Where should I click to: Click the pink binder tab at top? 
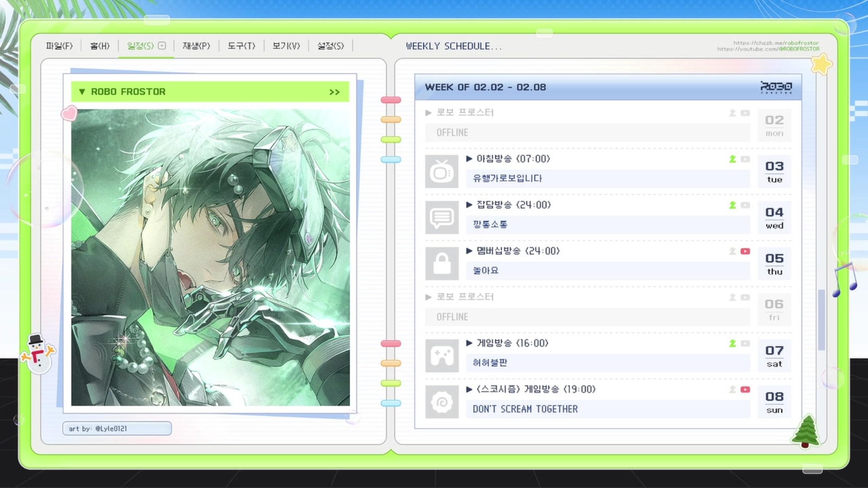pyautogui.click(x=391, y=100)
